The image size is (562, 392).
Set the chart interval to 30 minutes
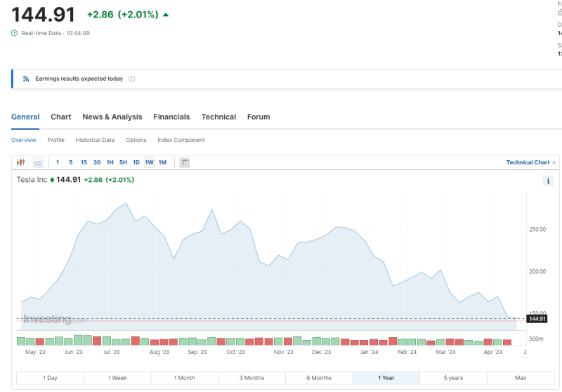97,162
